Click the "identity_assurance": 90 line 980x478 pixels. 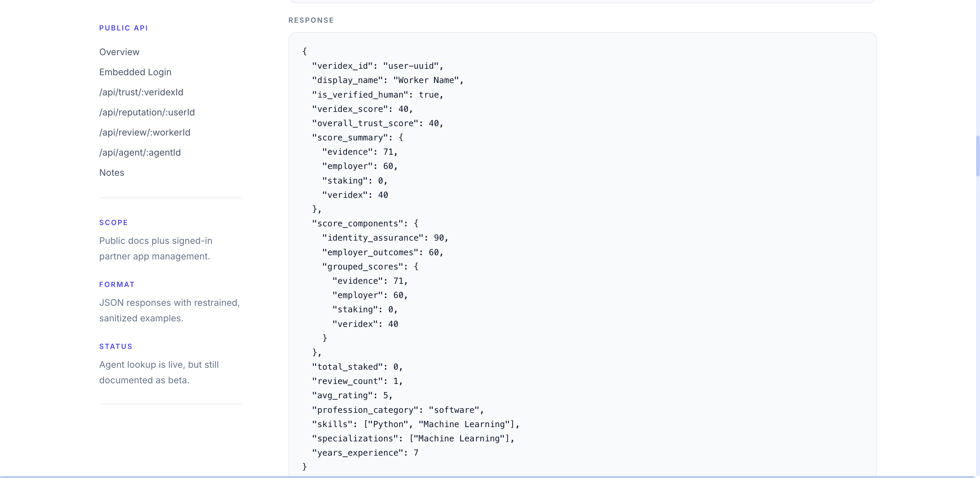385,238
